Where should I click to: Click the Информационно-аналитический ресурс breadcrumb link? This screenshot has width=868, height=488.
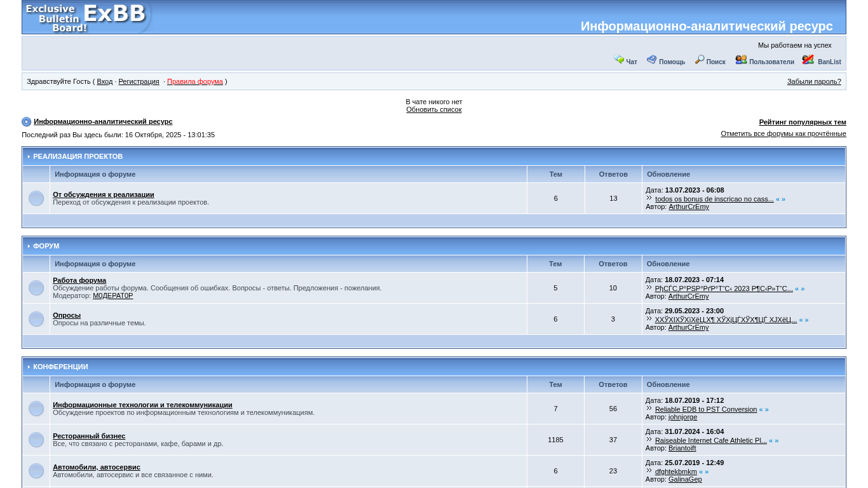[x=103, y=121]
